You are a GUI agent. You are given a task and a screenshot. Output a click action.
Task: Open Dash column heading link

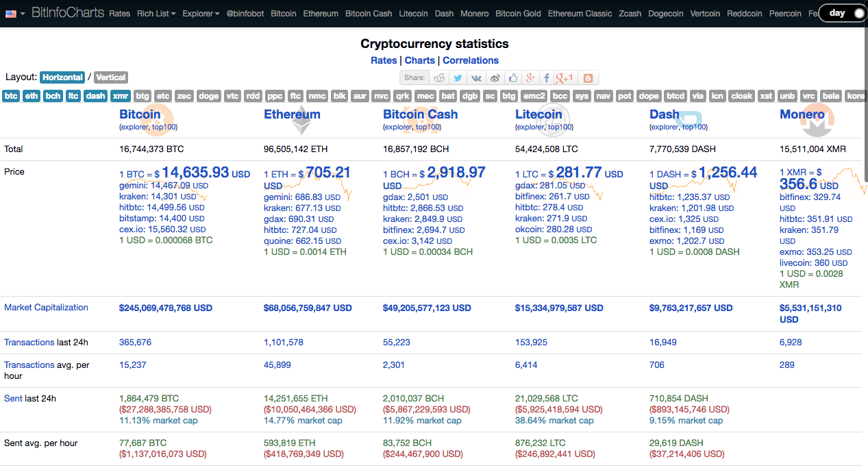[665, 114]
